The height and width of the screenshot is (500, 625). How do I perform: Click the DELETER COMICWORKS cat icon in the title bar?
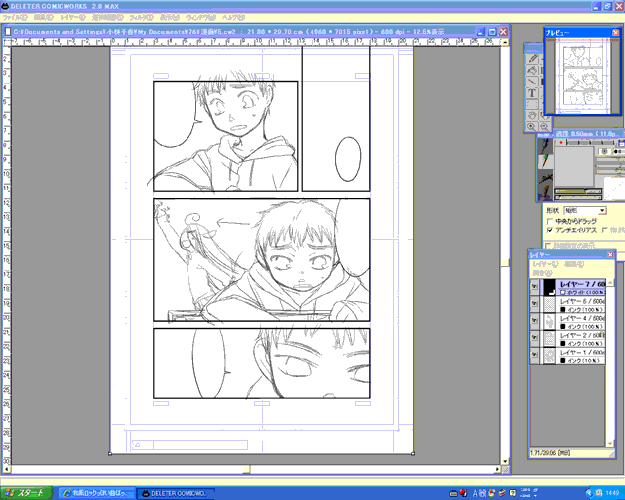point(5,6)
